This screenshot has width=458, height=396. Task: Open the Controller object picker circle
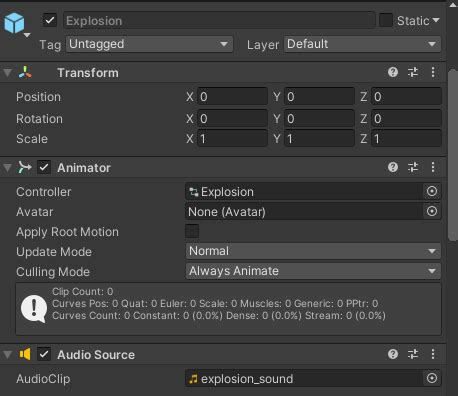click(432, 191)
